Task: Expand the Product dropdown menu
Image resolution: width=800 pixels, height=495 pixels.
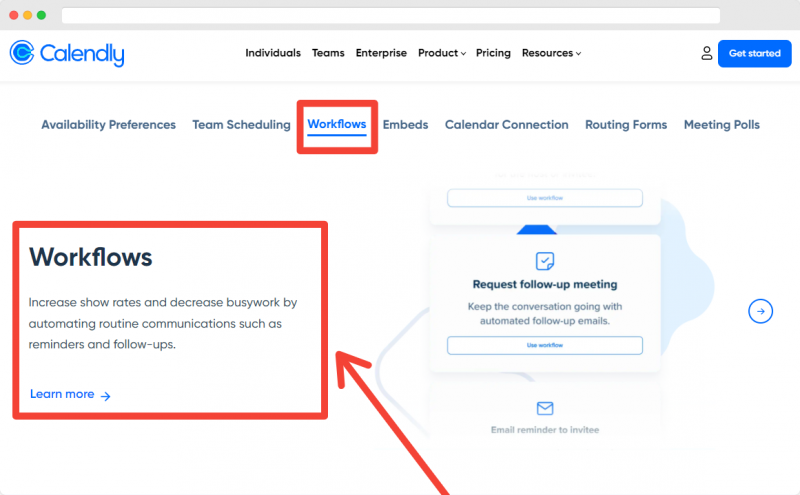Action: [x=442, y=53]
